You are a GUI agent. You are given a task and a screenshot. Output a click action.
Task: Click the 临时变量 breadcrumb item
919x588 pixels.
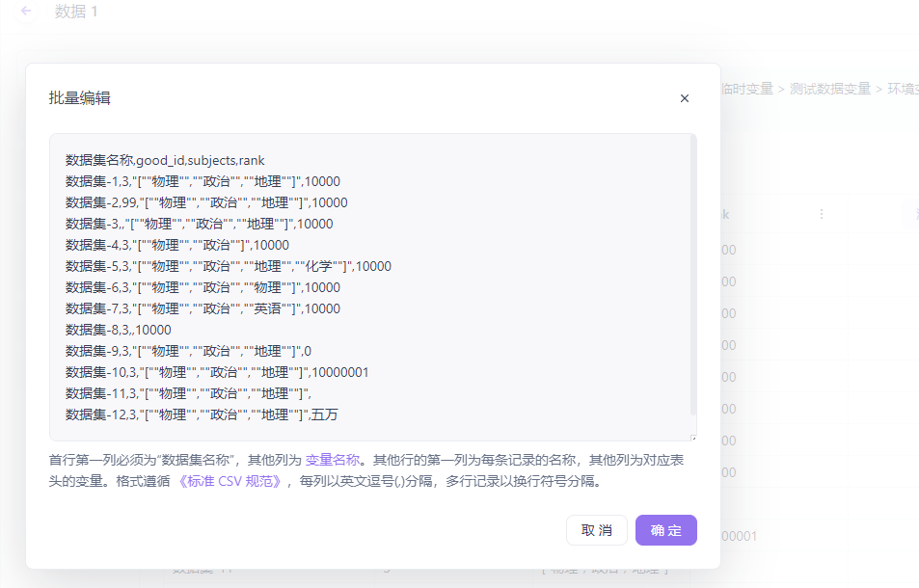tap(746, 89)
